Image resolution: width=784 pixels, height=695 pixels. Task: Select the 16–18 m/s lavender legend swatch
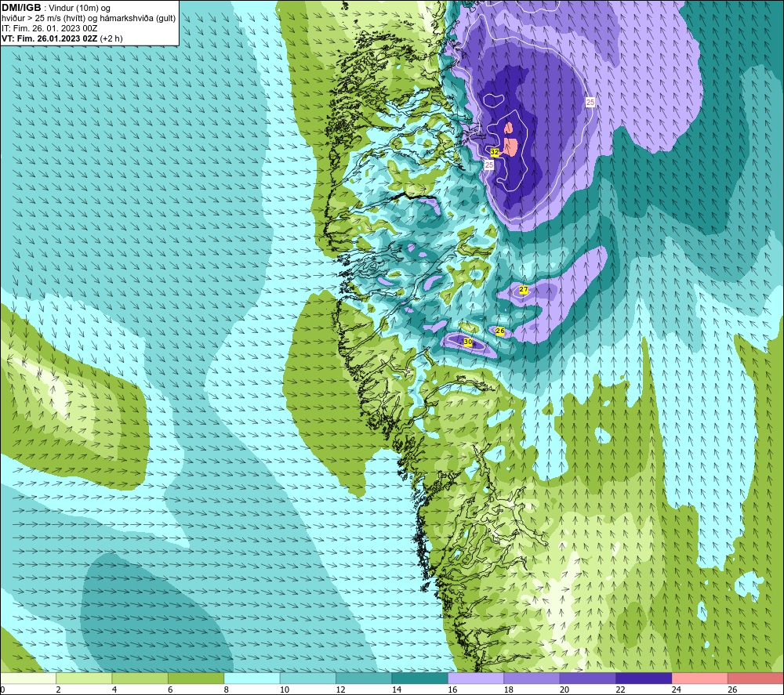476,678
